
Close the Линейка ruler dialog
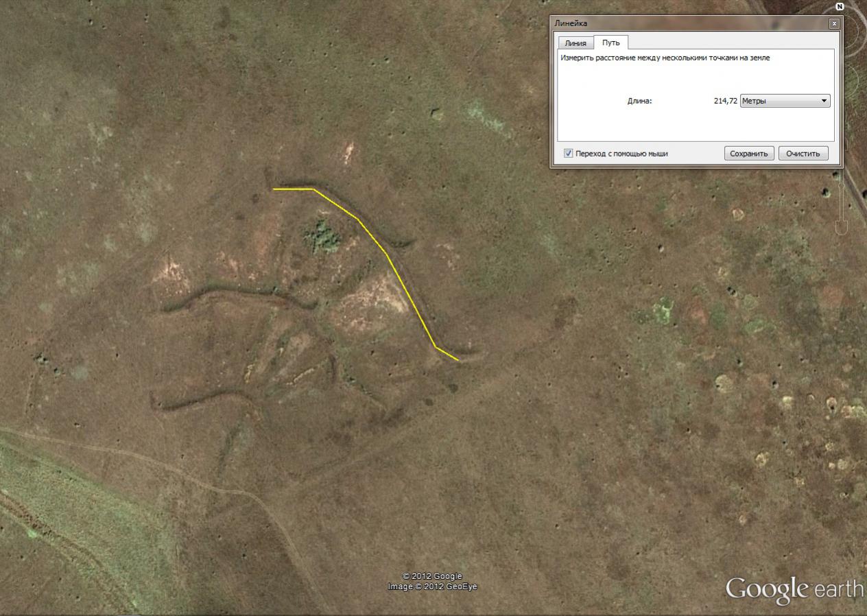point(834,23)
